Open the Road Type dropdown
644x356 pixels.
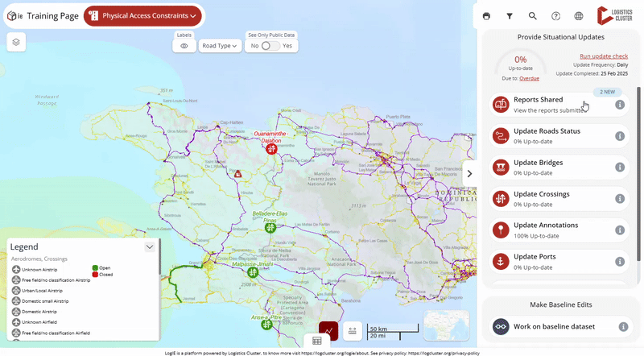220,46
